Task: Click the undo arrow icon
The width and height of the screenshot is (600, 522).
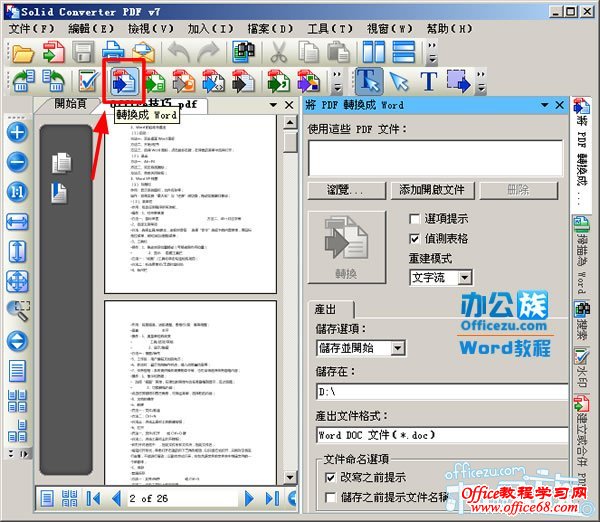Action: pyautogui.click(x=179, y=52)
